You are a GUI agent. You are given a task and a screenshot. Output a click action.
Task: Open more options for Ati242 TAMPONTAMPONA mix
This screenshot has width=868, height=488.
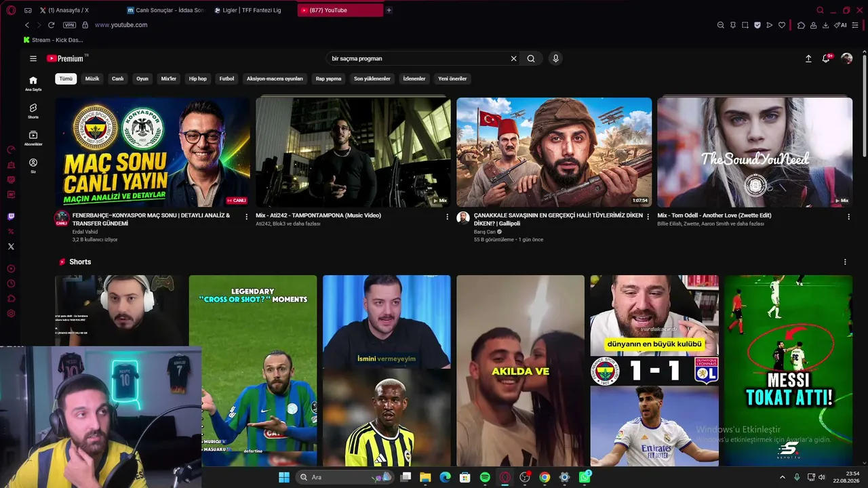[447, 217]
